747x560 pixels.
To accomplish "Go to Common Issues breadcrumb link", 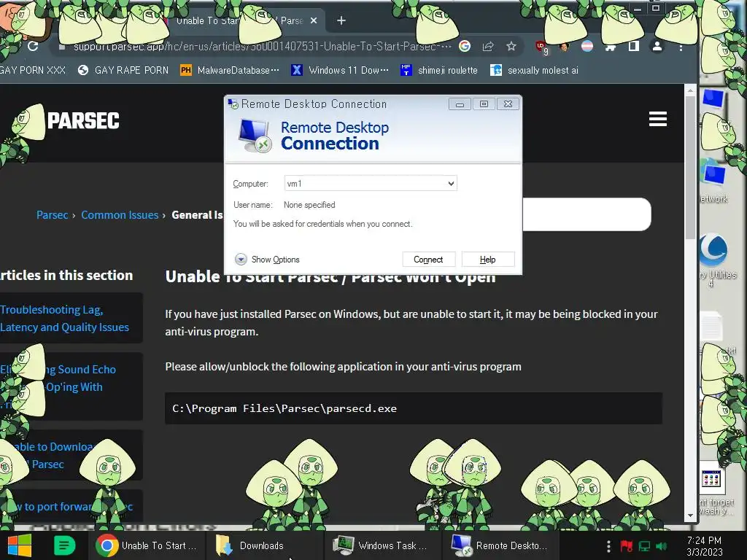I will pyautogui.click(x=120, y=215).
